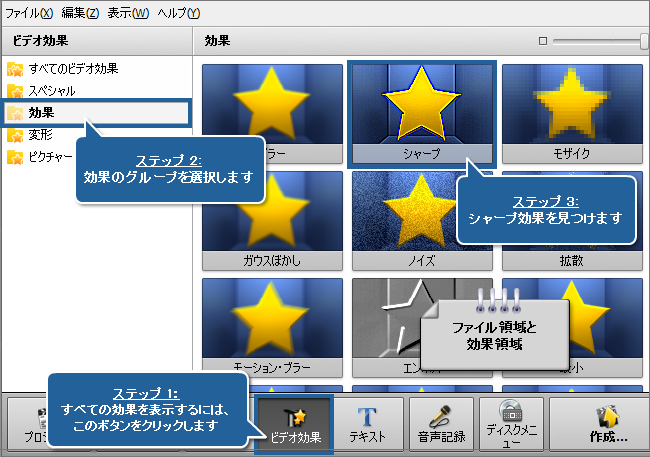
Task: Click すべてのビデオ効果 folder icon
Action: pos(15,69)
